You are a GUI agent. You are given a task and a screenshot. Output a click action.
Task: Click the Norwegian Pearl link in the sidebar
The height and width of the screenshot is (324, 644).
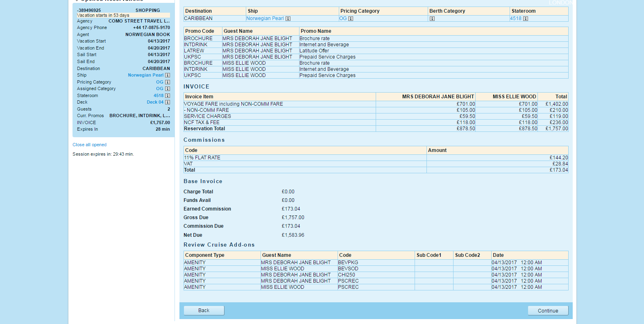click(x=145, y=75)
